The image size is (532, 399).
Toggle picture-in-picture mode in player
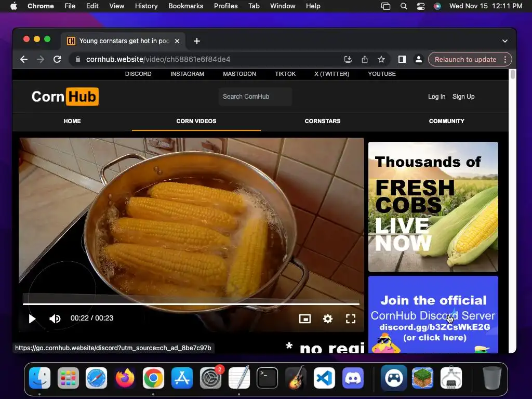304,318
